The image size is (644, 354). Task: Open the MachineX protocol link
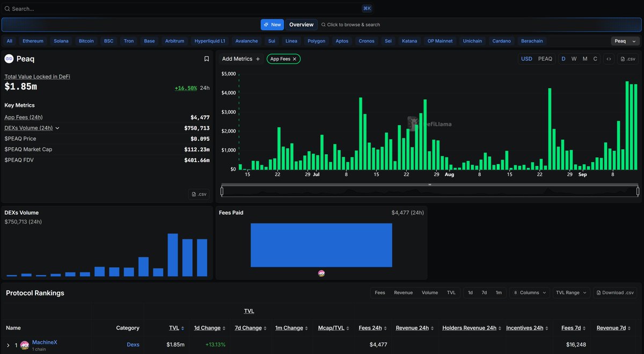point(45,342)
